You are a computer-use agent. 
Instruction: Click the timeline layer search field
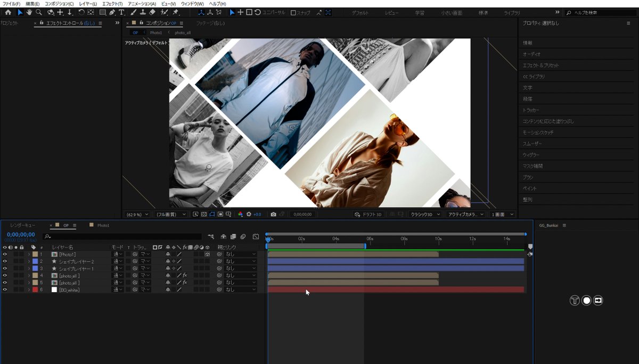tap(122, 236)
